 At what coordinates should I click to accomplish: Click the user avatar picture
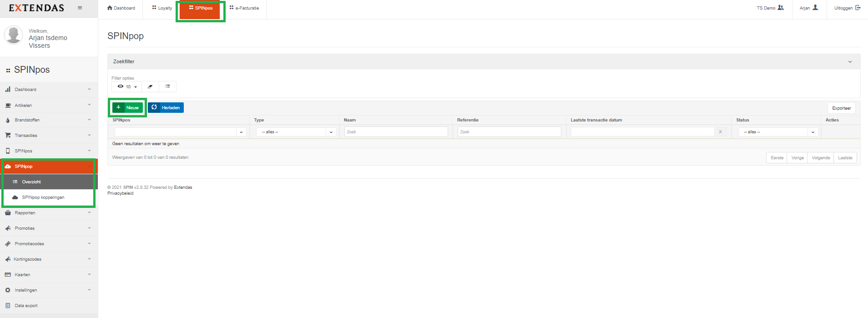pos(13,35)
